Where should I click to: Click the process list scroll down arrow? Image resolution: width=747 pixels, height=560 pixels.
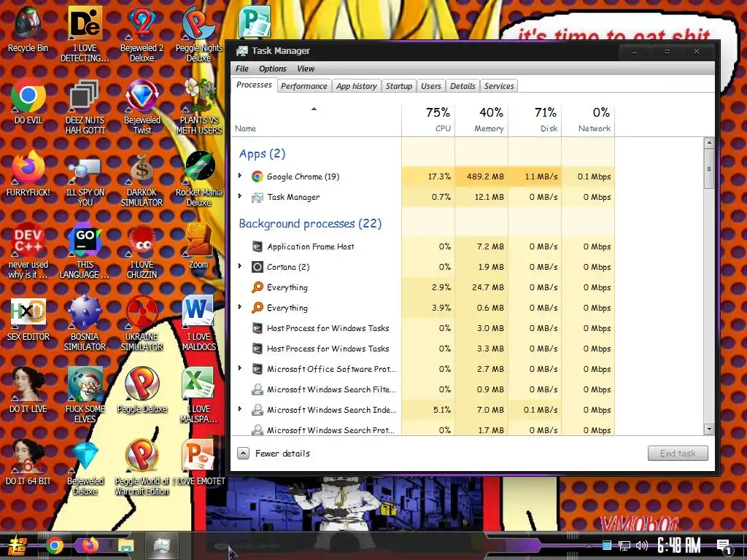[x=709, y=429]
